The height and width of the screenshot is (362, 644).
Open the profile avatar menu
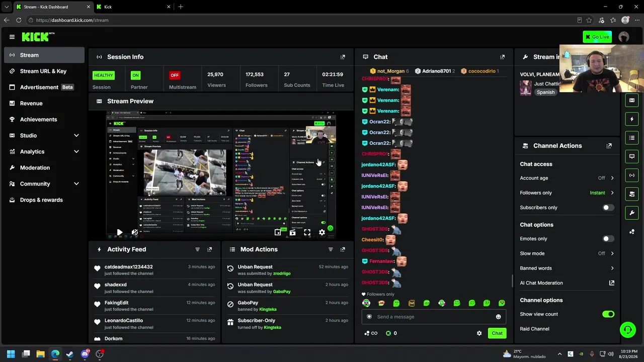coord(624,37)
